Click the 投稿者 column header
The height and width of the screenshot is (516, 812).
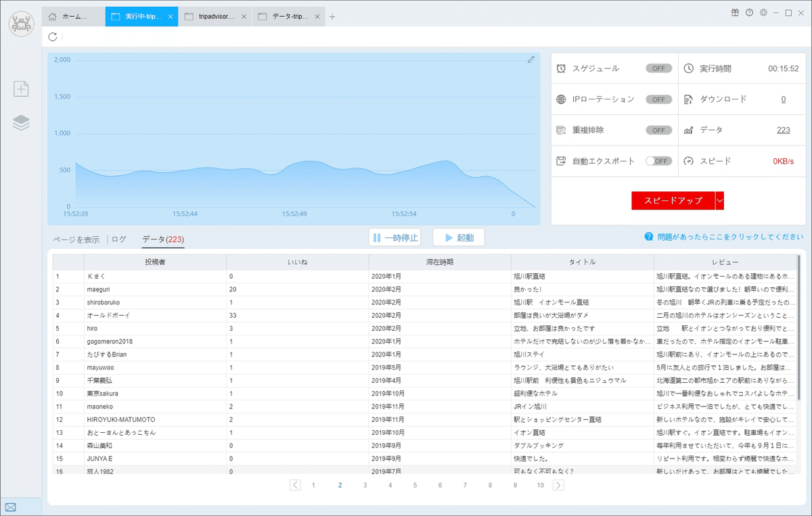(x=155, y=262)
